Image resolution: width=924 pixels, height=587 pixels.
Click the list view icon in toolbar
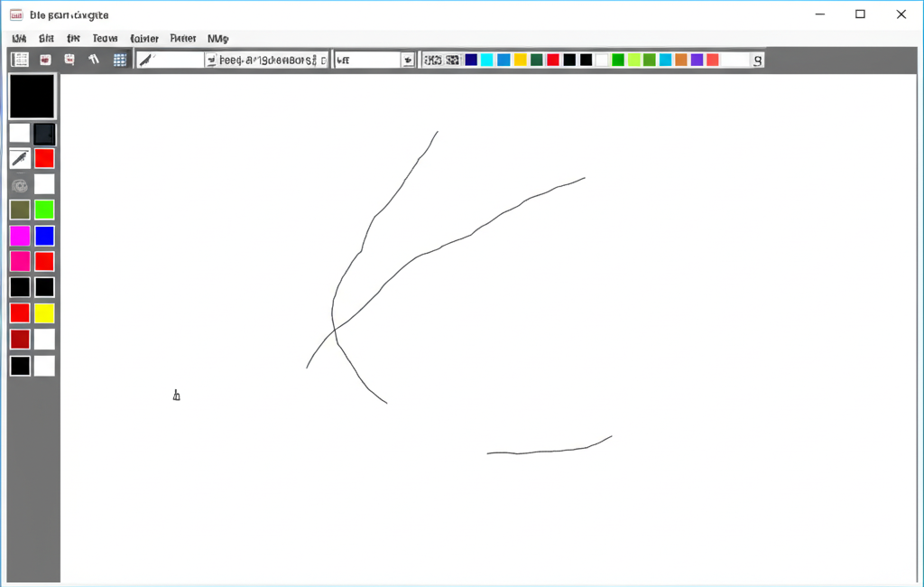point(20,60)
